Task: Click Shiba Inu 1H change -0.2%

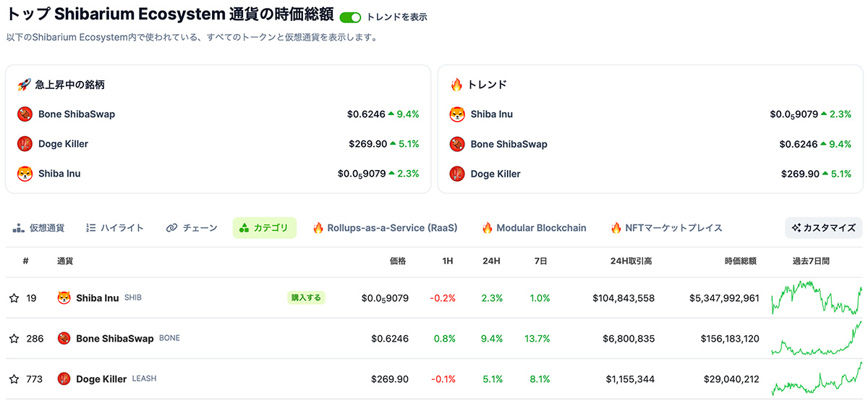Action: (443, 298)
